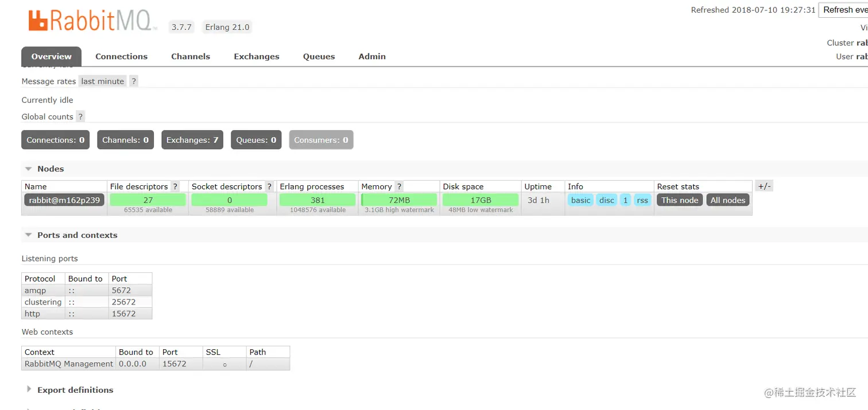Click the '3.1GB high watermark' text
This screenshot has width=868, height=410.
(x=400, y=210)
